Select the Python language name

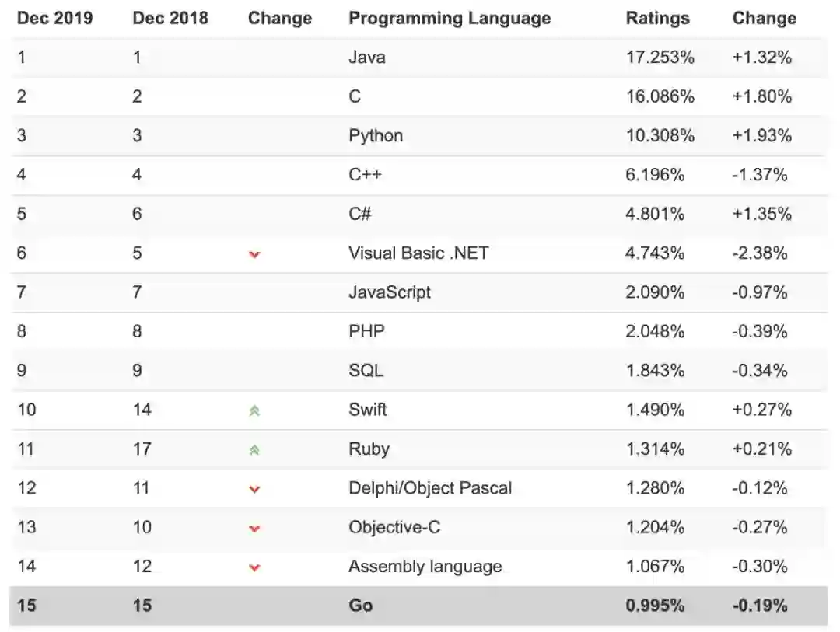point(376,136)
